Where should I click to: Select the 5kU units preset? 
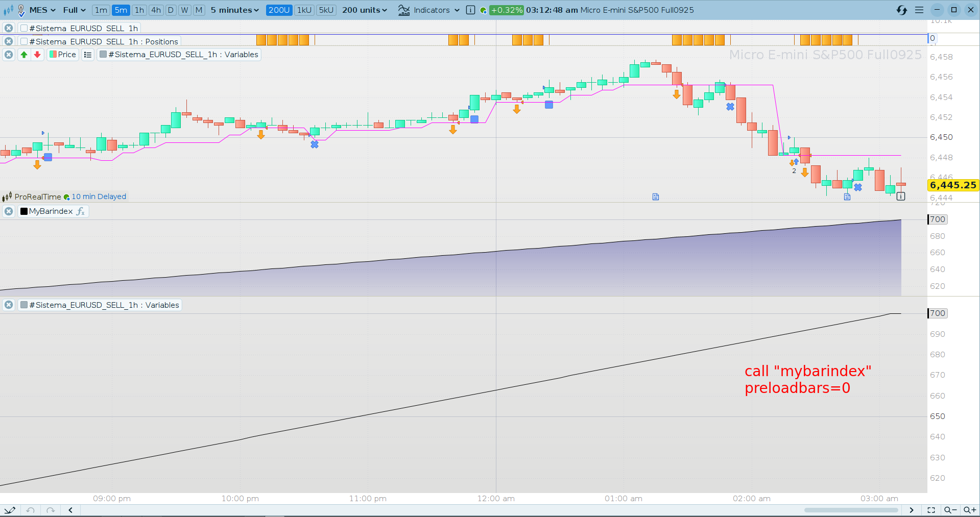[326, 10]
